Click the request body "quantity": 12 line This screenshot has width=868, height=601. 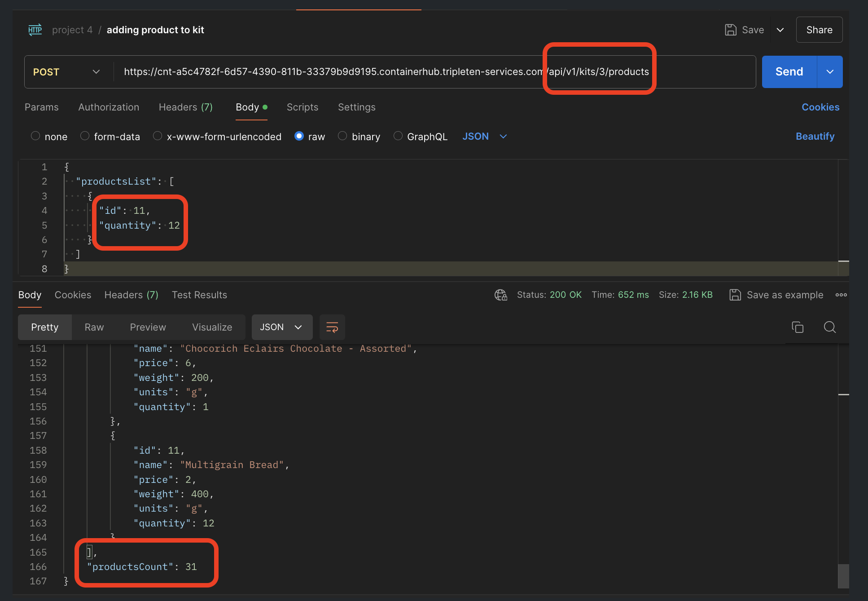click(140, 225)
